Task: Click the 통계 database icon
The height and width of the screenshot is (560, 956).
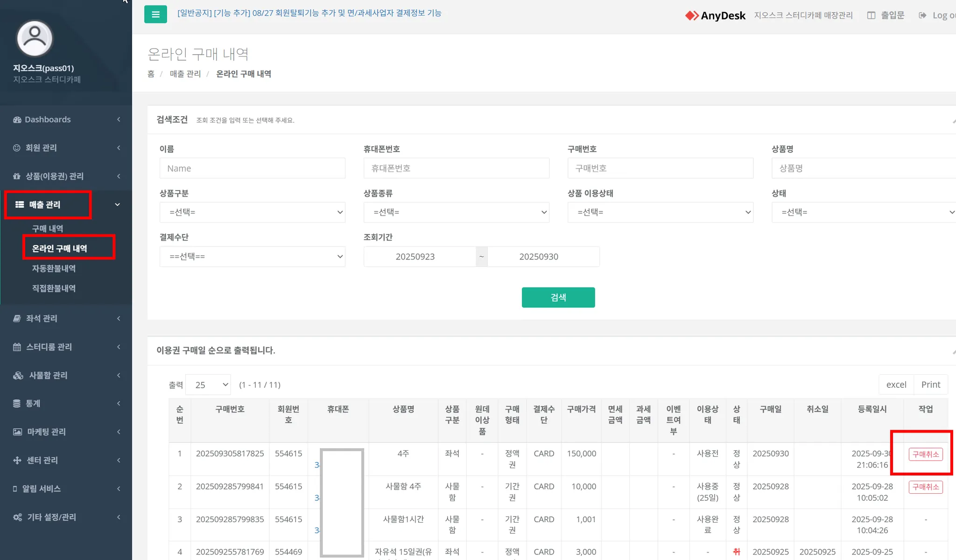Action: 17,403
